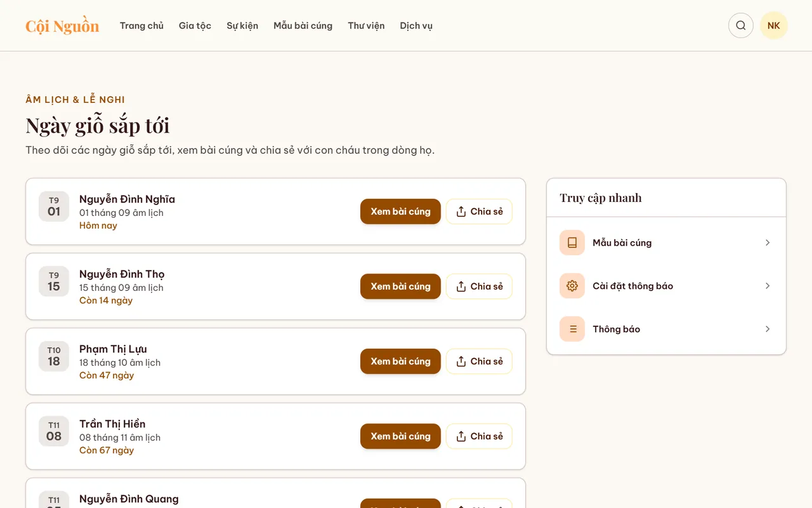Click the list icon beside Thông báo
This screenshot has height=508, width=812.
pos(572,329)
